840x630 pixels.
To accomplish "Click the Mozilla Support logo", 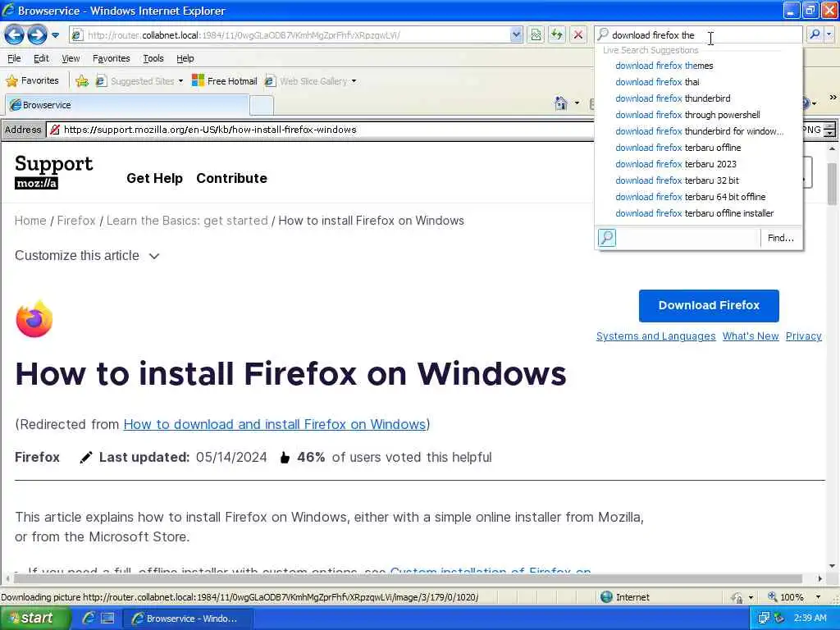I will pos(53,171).
